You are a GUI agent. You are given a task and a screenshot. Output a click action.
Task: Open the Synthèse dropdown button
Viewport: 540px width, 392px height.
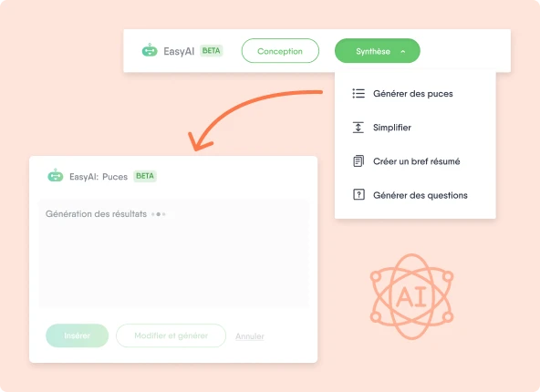[377, 50]
